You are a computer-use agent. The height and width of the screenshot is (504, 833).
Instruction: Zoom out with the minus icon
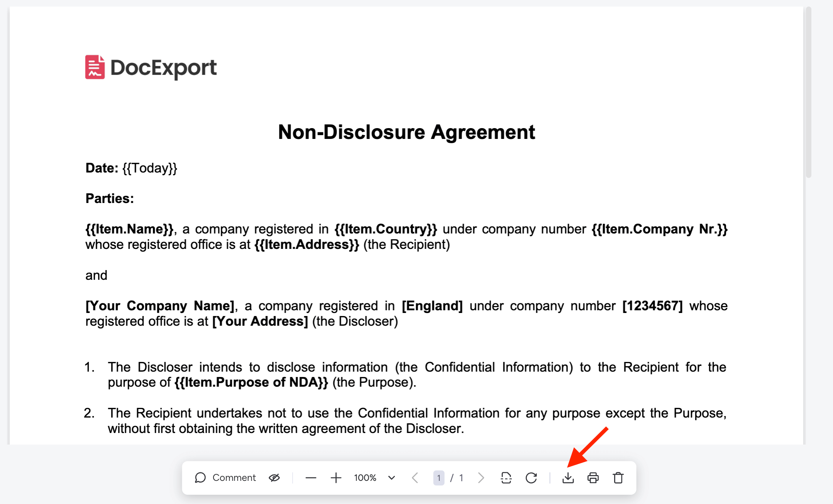[311, 478]
